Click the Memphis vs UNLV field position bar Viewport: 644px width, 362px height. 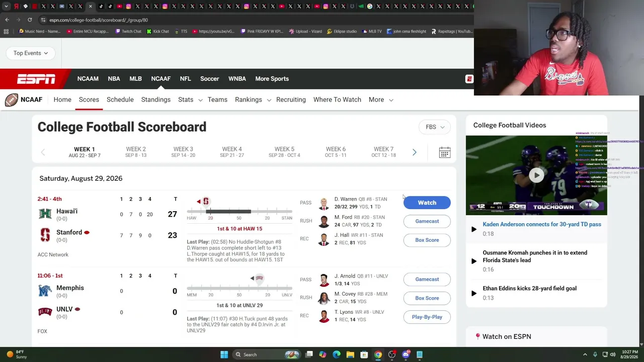click(x=239, y=288)
